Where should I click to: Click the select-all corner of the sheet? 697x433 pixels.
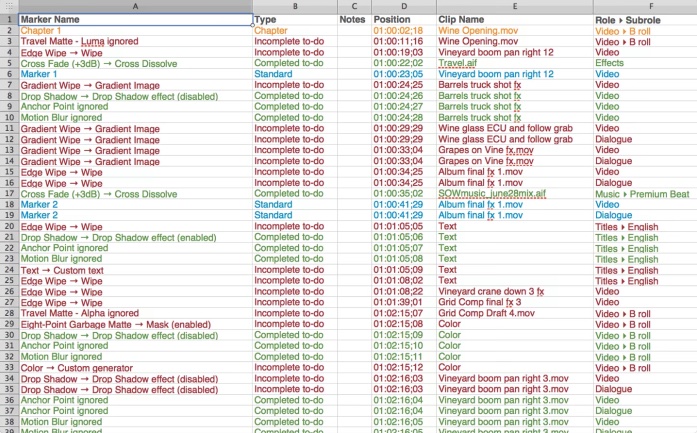tap(9, 6)
